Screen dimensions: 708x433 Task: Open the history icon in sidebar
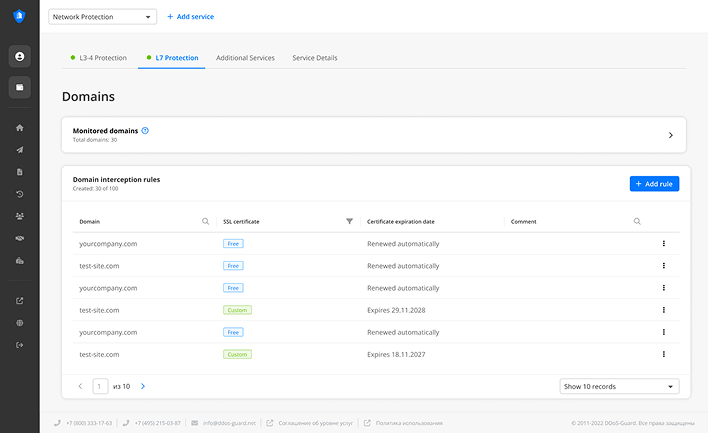(20, 194)
